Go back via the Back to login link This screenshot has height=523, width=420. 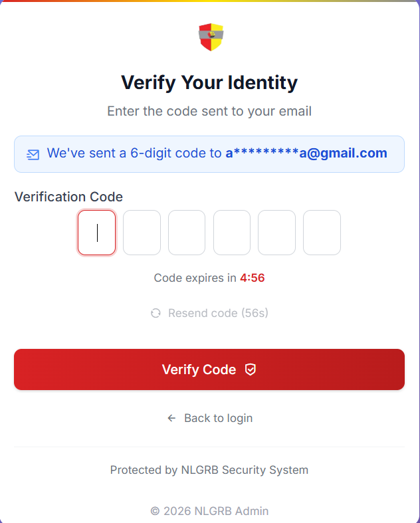(x=218, y=418)
